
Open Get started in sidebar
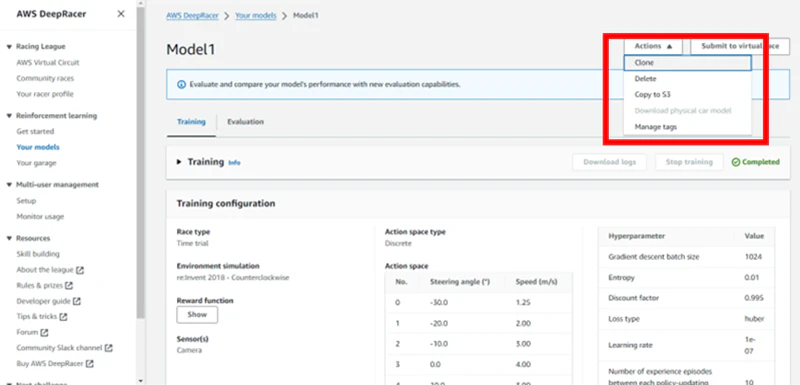pos(35,132)
